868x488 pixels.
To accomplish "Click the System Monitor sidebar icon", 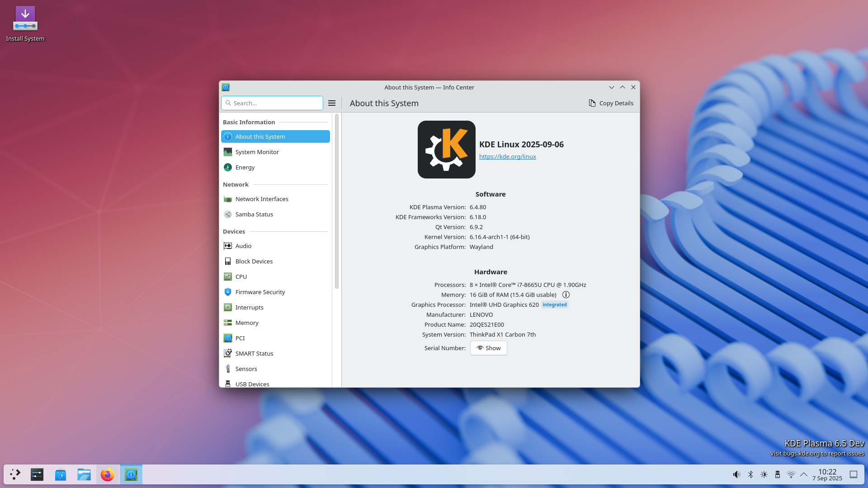I will (228, 152).
